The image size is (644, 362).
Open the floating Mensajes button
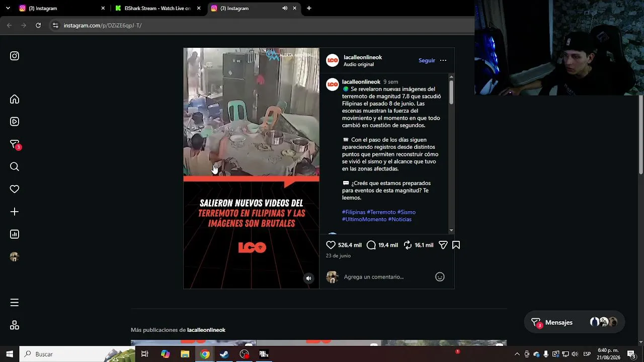click(x=574, y=322)
